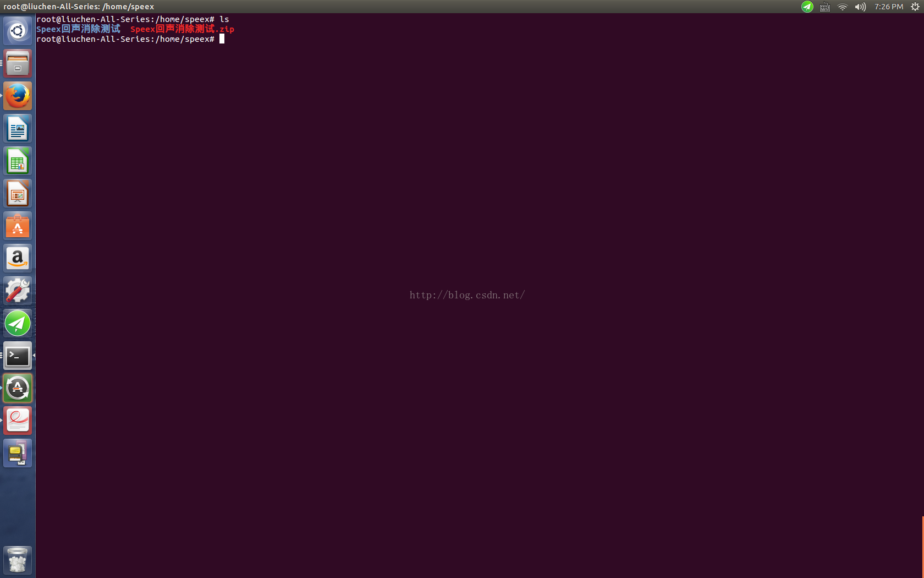Open System Settings gear and wrench icon
The width and height of the screenshot is (924, 578).
pyautogui.click(x=18, y=291)
